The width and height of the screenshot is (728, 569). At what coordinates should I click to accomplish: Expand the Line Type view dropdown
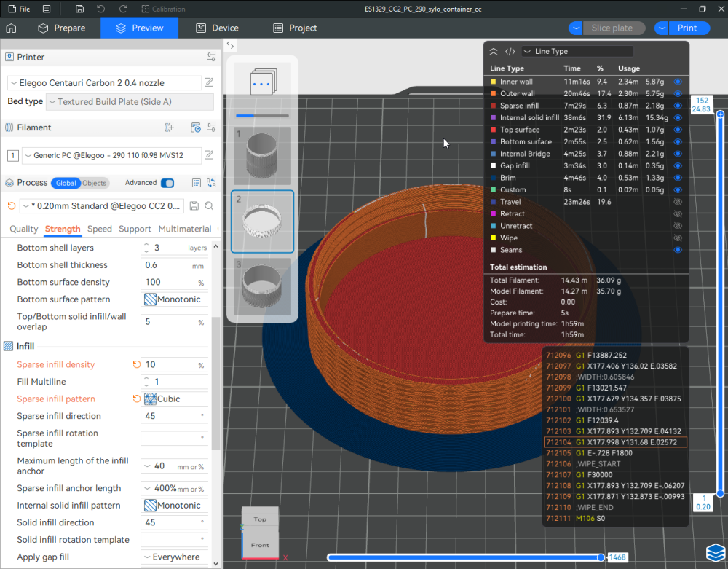click(x=577, y=52)
